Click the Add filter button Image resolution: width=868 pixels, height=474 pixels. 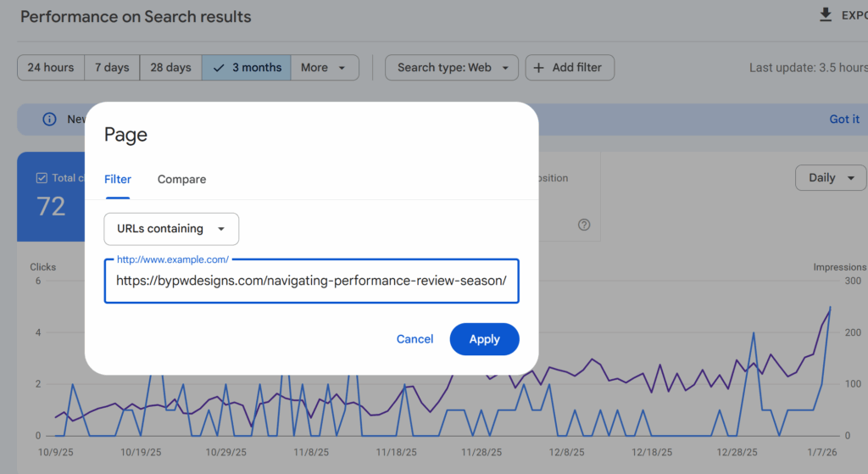click(x=570, y=68)
